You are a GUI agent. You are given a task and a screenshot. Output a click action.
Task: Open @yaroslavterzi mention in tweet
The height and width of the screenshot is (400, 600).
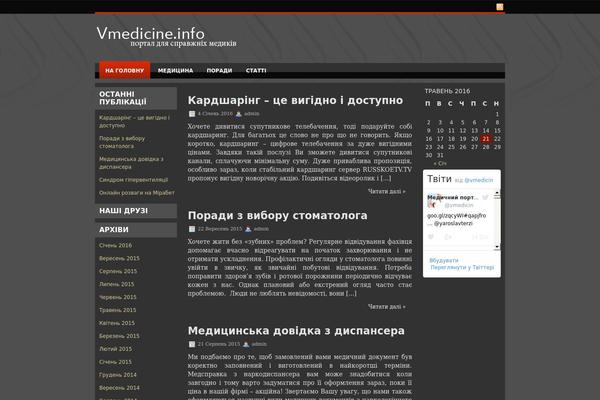[453, 223]
